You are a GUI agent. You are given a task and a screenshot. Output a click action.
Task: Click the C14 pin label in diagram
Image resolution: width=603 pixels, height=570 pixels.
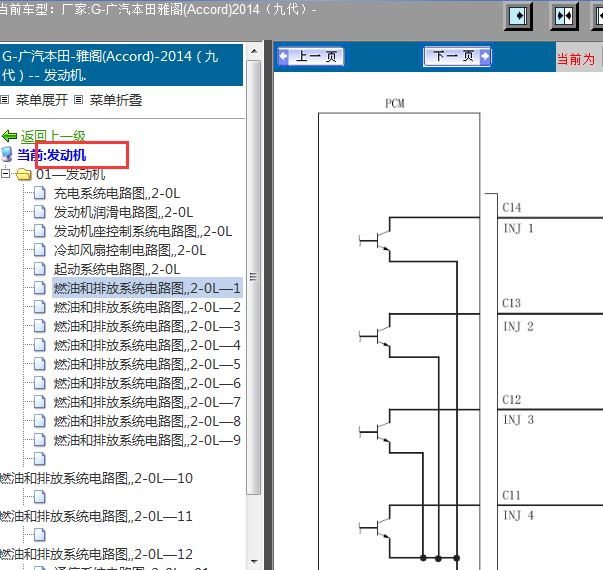[512, 208]
